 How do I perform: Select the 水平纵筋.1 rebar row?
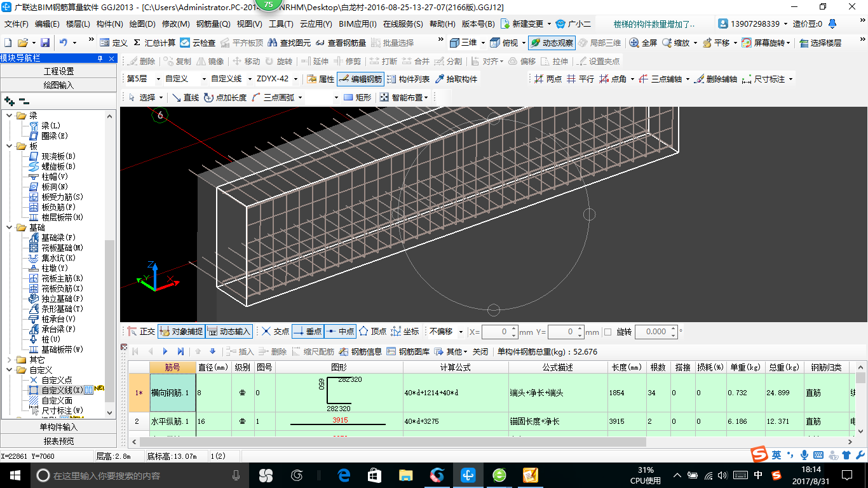tap(172, 421)
